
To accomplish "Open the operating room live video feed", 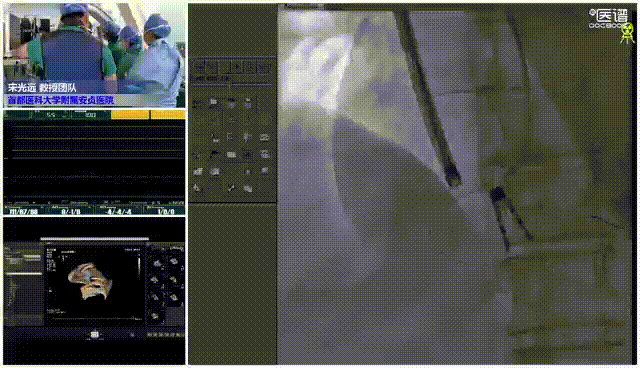I will tap(94, 55).
